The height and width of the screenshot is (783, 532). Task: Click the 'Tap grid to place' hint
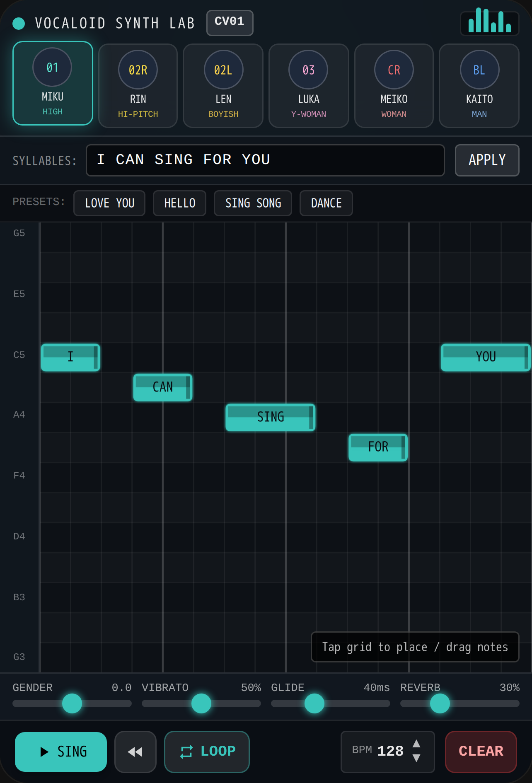[x=415, y=647]
